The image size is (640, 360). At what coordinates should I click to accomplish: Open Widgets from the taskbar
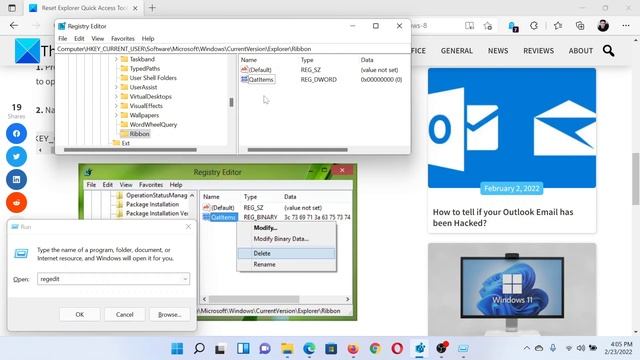point(243,349)
